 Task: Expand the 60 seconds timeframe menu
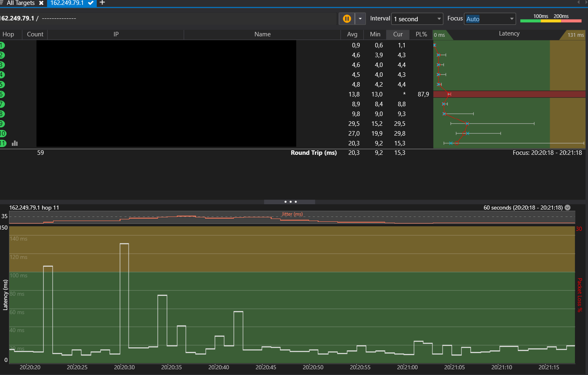coord(568,208)
